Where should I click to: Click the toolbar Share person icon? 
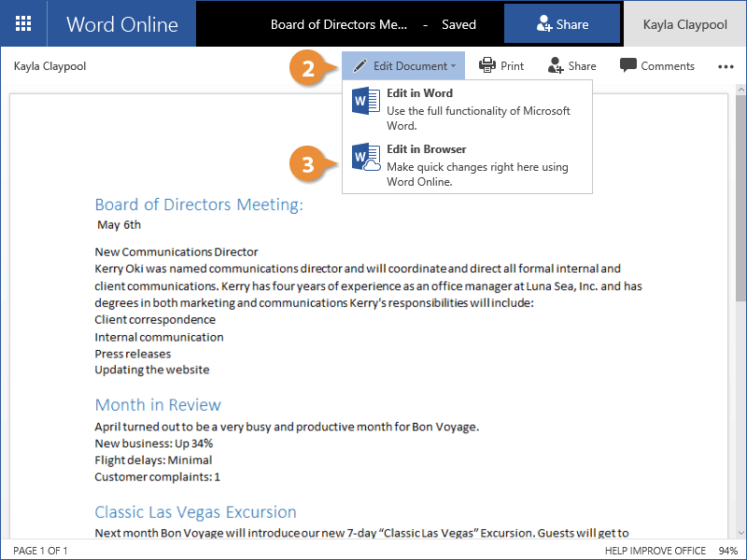coord(556,66)
